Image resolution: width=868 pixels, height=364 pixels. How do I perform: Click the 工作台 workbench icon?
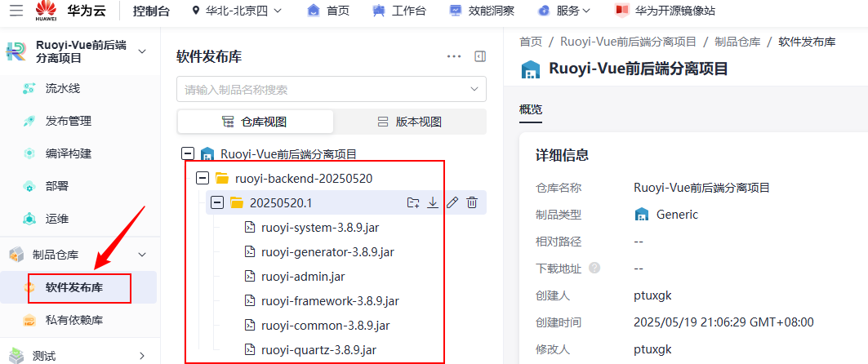click(379, 11)
